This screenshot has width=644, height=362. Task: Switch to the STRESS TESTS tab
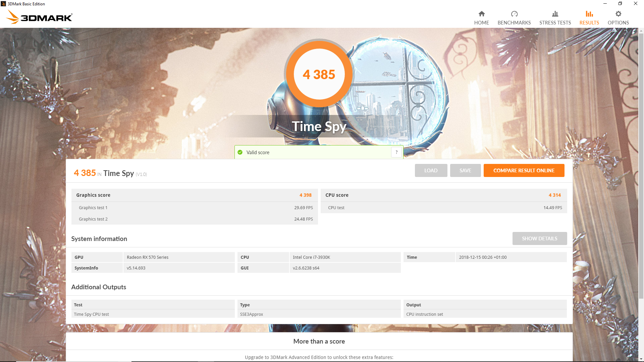(x=555, y=23)
